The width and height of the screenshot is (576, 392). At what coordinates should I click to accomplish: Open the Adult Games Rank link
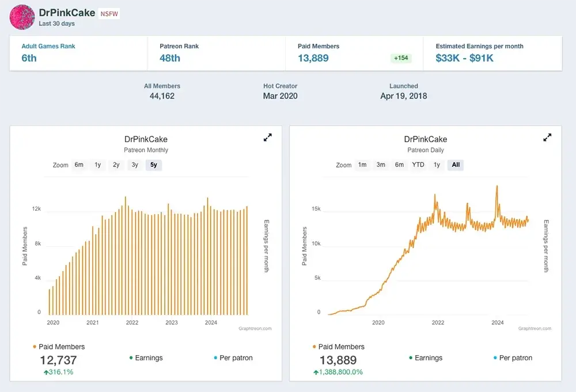[48, 46]
